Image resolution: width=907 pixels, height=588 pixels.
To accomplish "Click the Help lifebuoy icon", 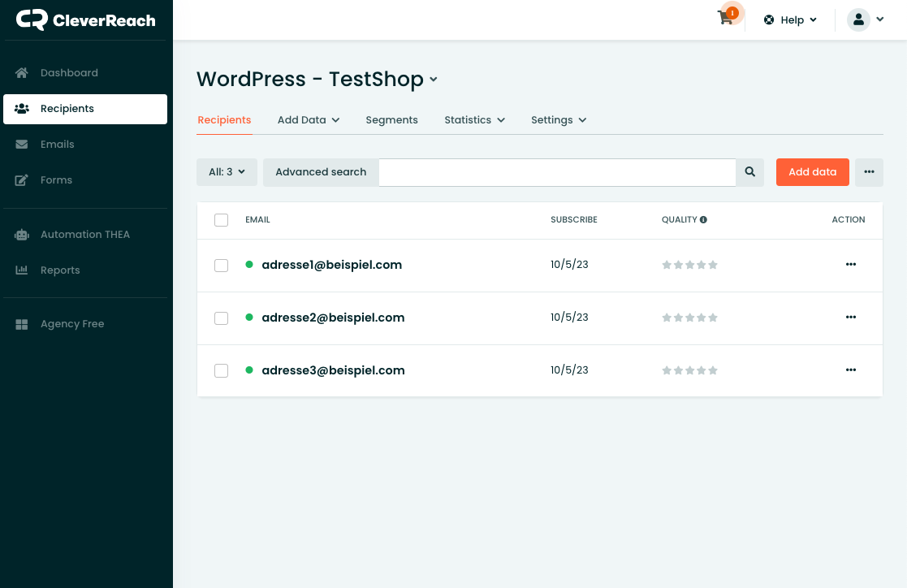I will point(769,19).
